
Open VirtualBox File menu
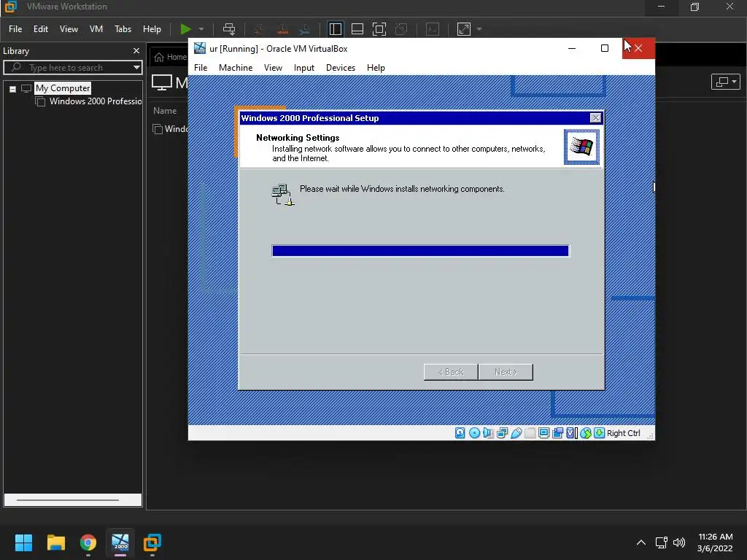[x=201, y=68]
